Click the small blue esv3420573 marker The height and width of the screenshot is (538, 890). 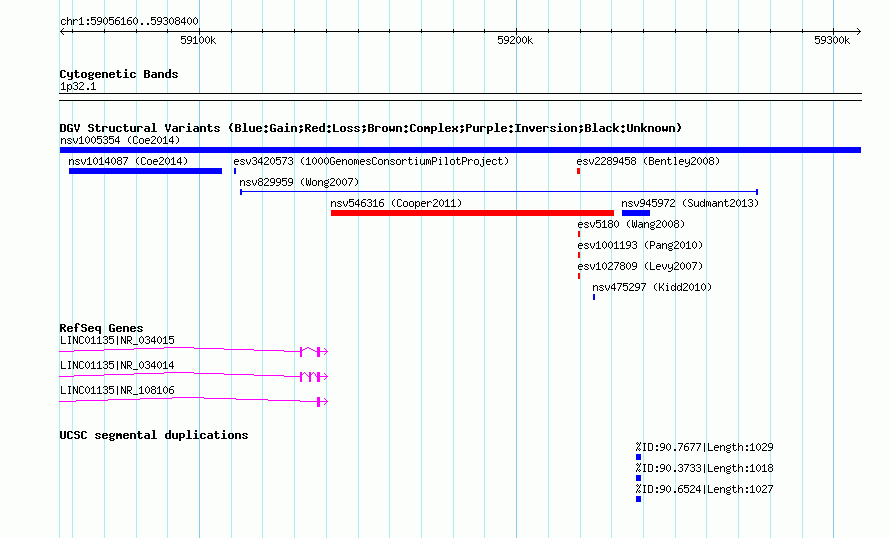235,171
